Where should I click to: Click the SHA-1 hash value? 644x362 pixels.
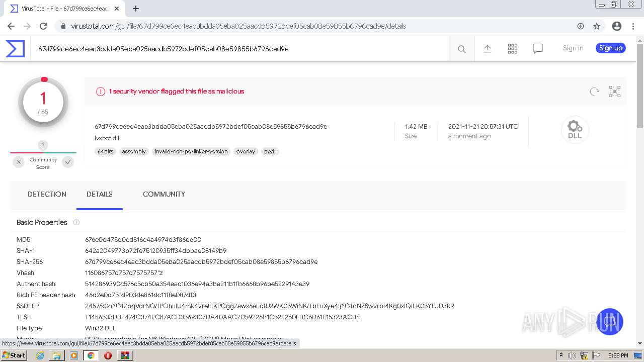click(155, 251)
